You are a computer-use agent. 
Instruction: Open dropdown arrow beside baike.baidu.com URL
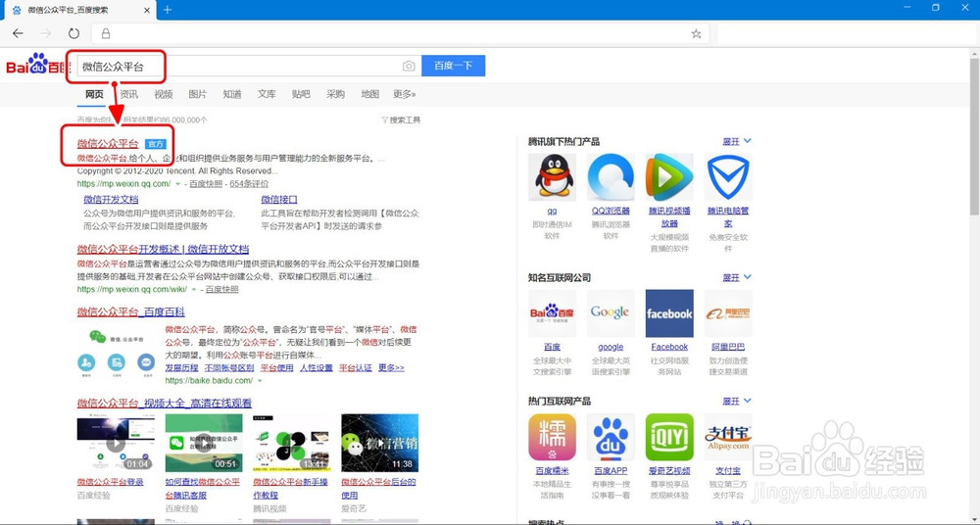coord(260,381)
